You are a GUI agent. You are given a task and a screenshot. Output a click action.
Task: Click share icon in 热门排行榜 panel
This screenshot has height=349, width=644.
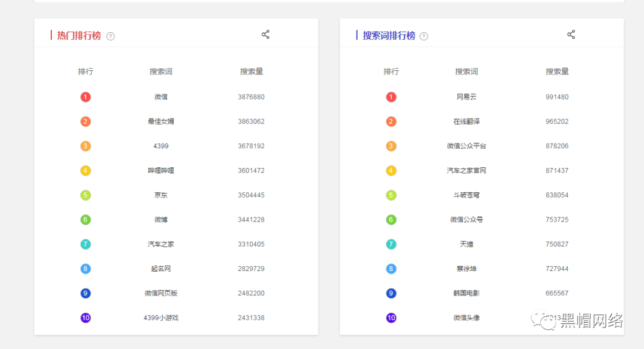(x=265, y=35)
